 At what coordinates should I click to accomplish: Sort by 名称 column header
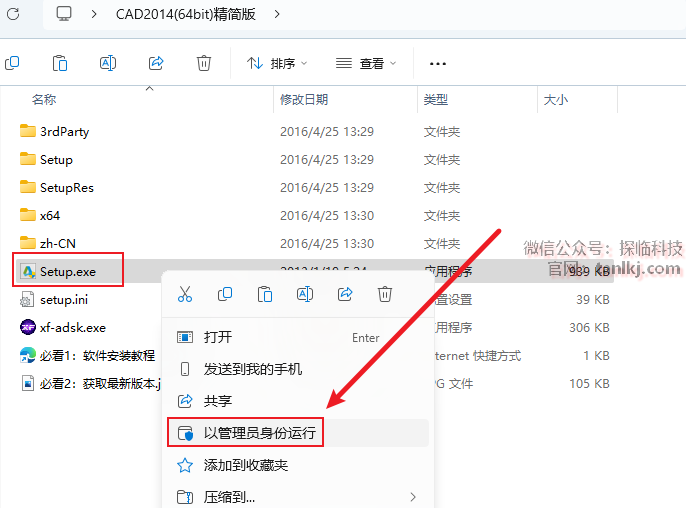(x=44, y=100)
